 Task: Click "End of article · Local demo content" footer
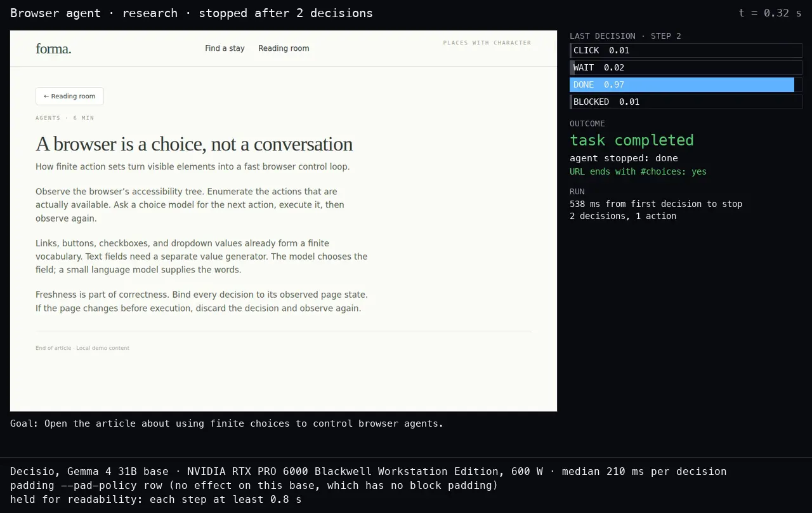(82, 348)
